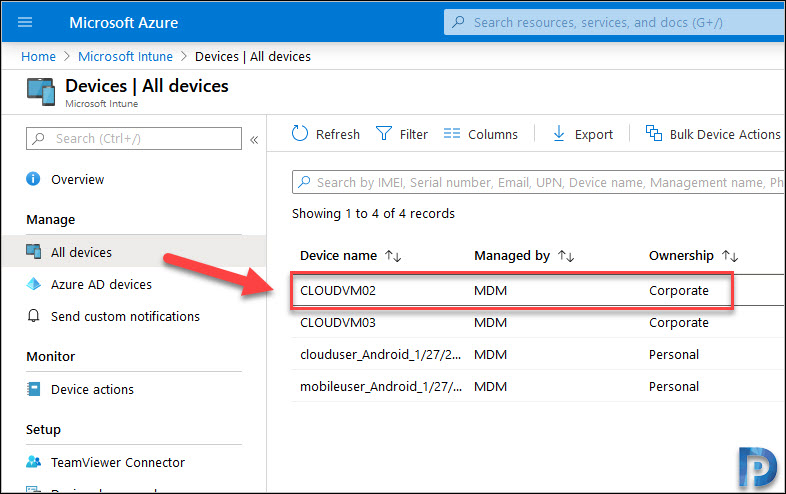Click the notification bell icon

[34, 316]
